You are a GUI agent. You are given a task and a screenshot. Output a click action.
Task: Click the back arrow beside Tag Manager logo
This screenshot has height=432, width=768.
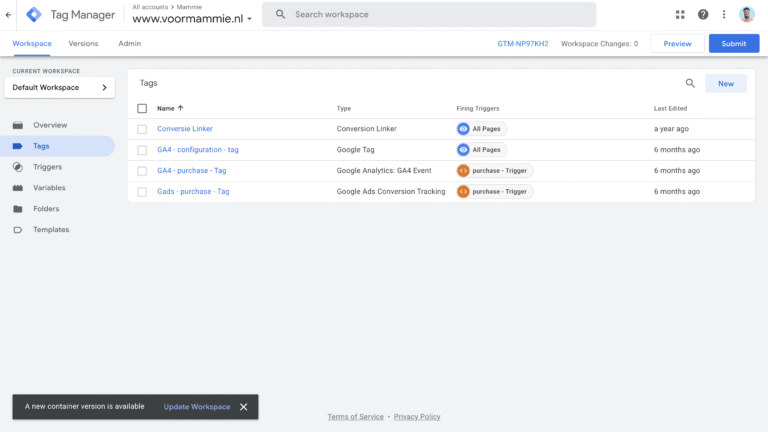coord(9,15)
